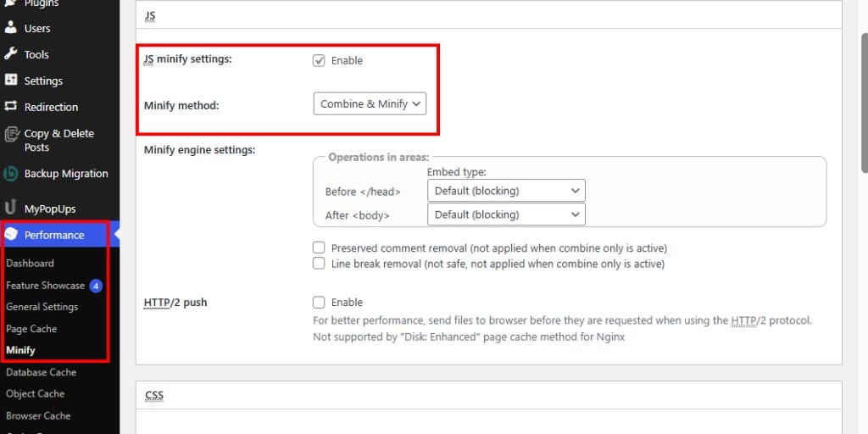
Task: Click 'Minify engine settings:' label
Action: pos(199,149)
